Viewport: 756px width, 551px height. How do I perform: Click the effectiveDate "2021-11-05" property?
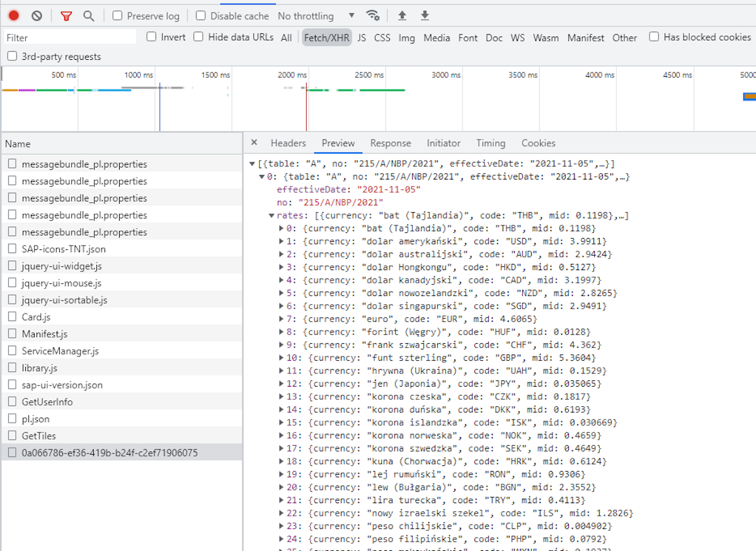point(348,190)
